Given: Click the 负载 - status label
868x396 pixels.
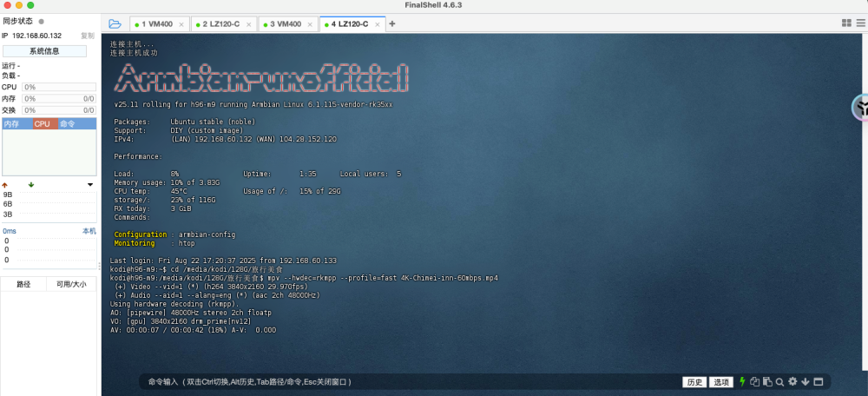Looking at the screenshot, I should tap(11, 76).
